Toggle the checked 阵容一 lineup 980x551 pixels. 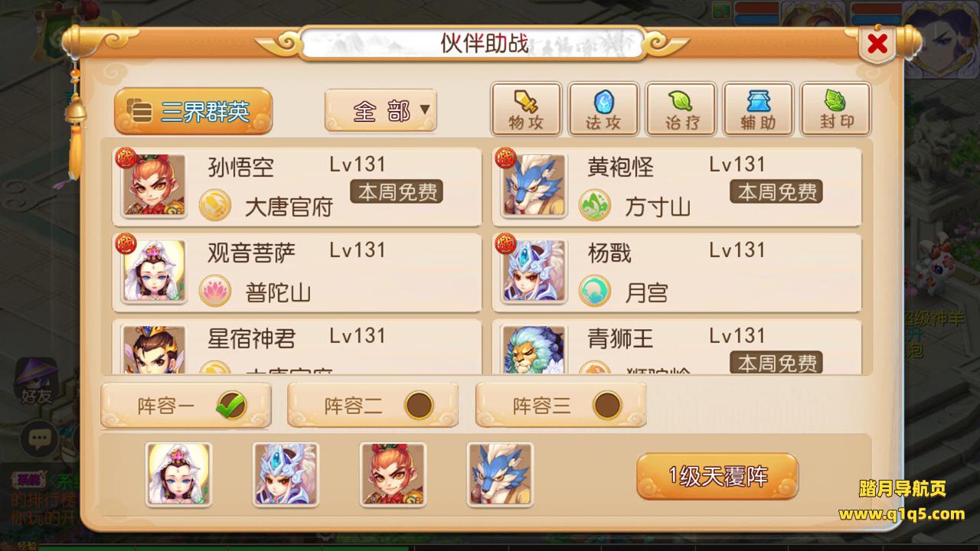click(186, 405)
